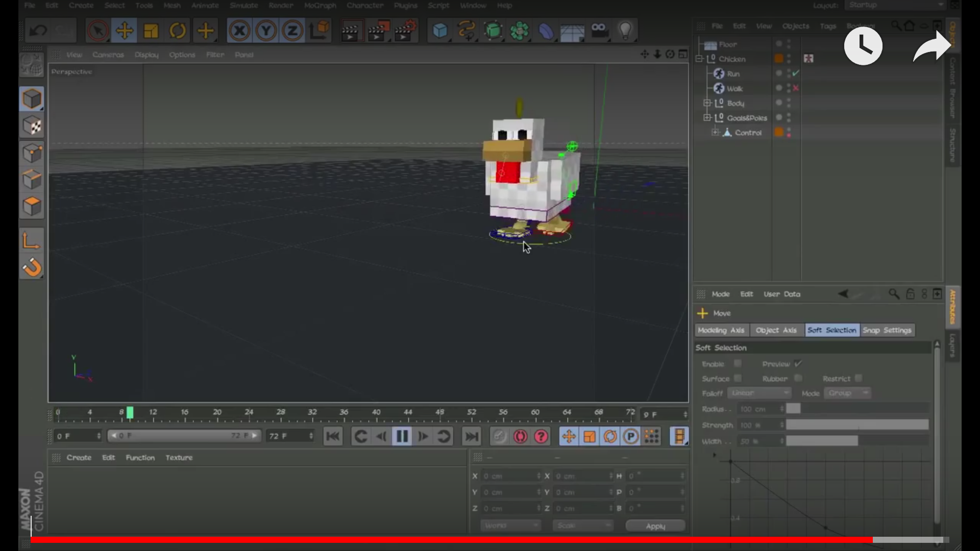
Task: Open the Character menu
Action: pyautogui.click(x=365, y=5)
